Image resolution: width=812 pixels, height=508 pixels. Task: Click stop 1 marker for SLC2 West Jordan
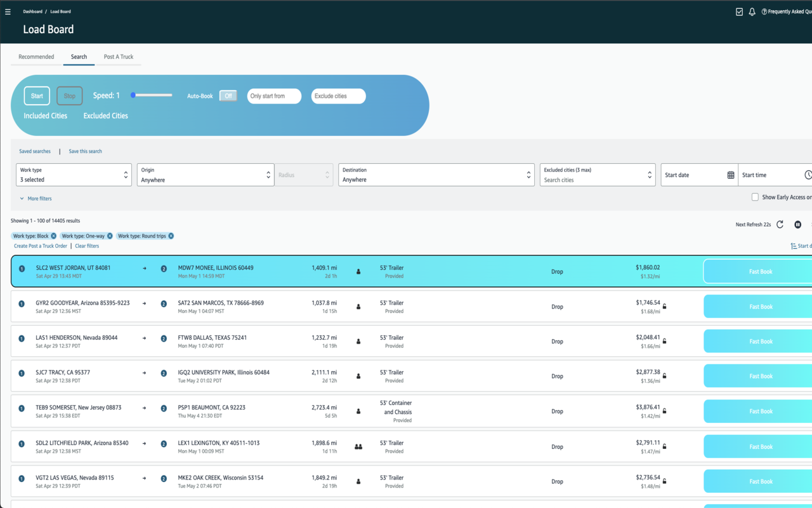(x=22, y=269)
